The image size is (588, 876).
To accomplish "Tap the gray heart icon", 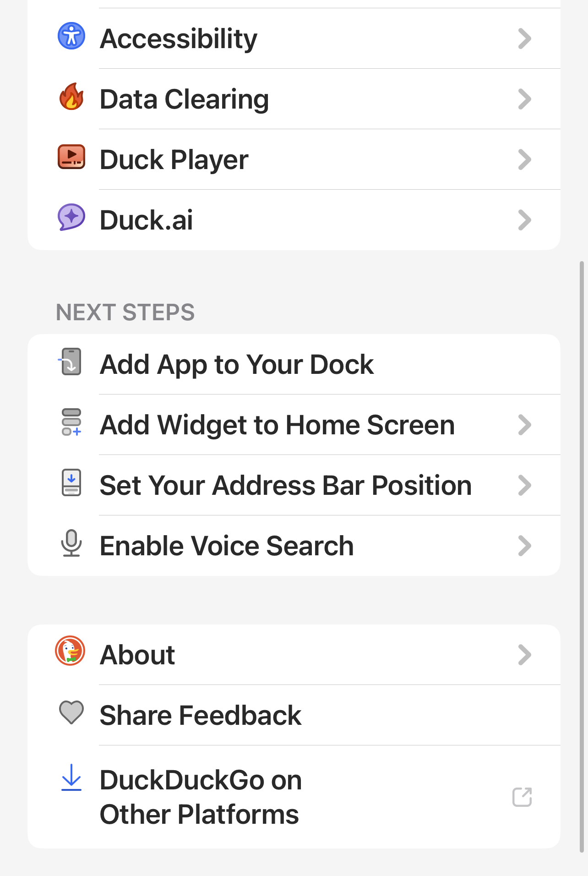I will (71, 712).
